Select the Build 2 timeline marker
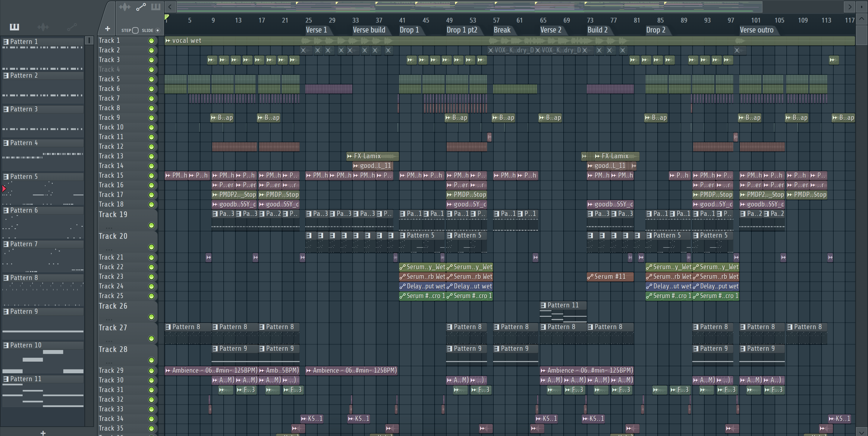Viewport: 868px width, 436px height. (597, 30)
